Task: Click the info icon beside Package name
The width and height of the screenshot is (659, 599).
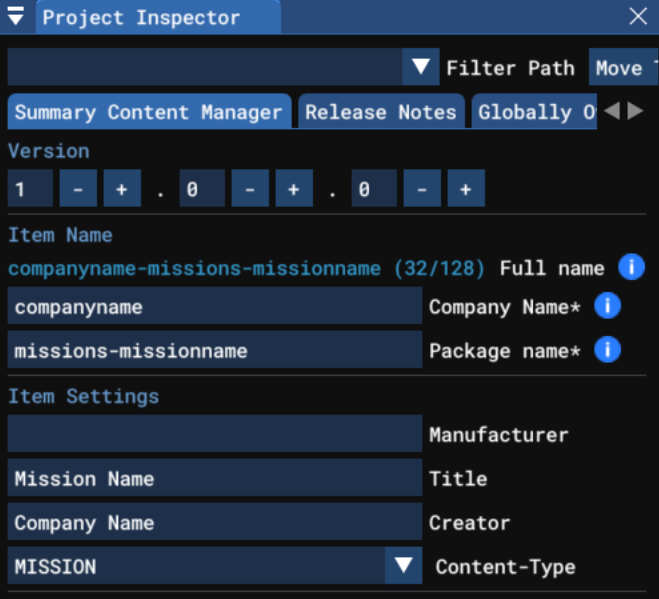Action: [607, 350]
